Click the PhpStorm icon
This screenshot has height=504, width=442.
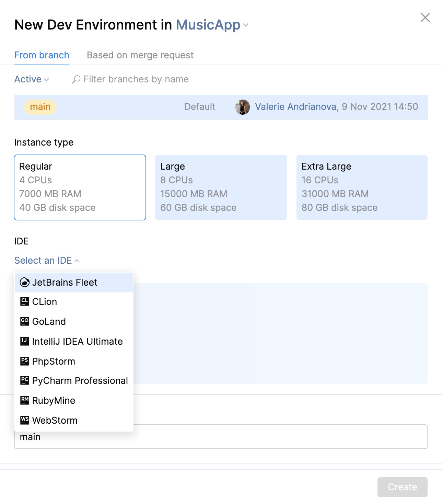tap(25, 361)
